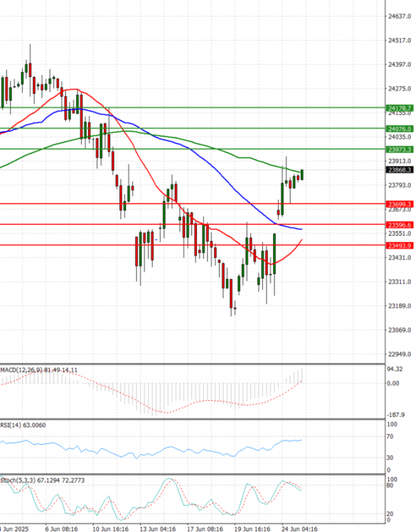Click the 17 Jun 08:16 time axis label
The height and width of the screenshot is (532, 416).
(205, 529)
